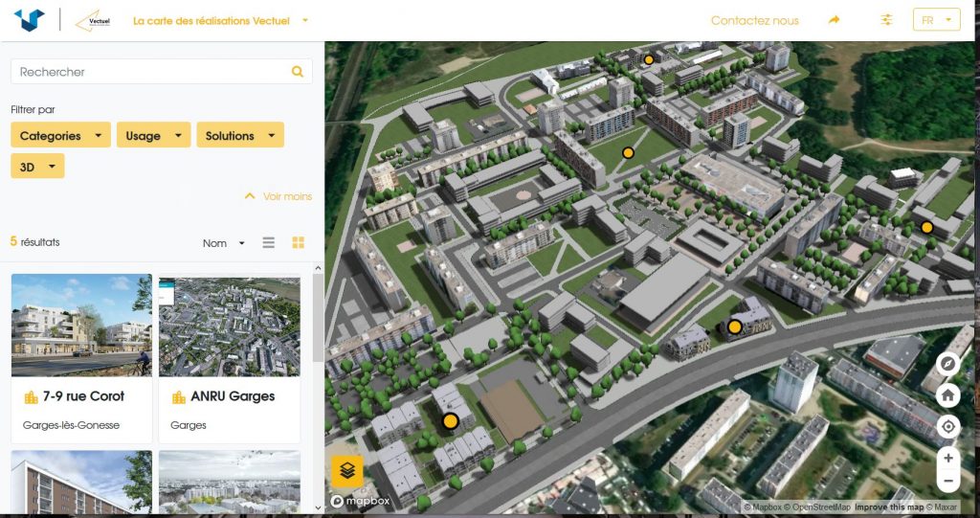Click scroll up arrow of results list
This screenshot has height=518, width=980.
tap(318, 268)
